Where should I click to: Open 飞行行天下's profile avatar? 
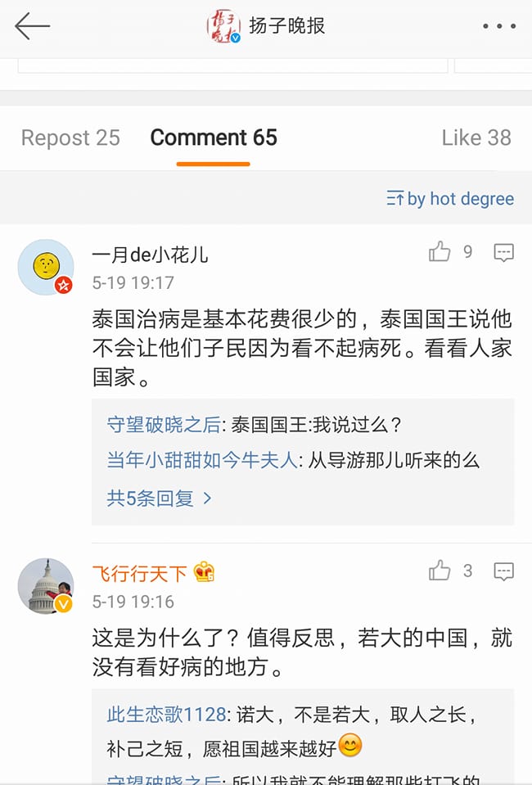(46, 586)
